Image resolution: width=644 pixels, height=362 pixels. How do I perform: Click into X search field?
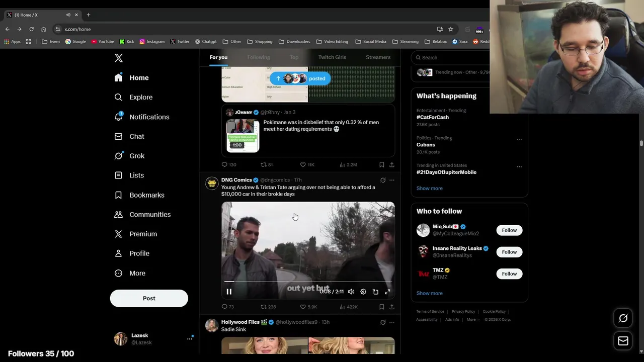click(x=453, y=57)
